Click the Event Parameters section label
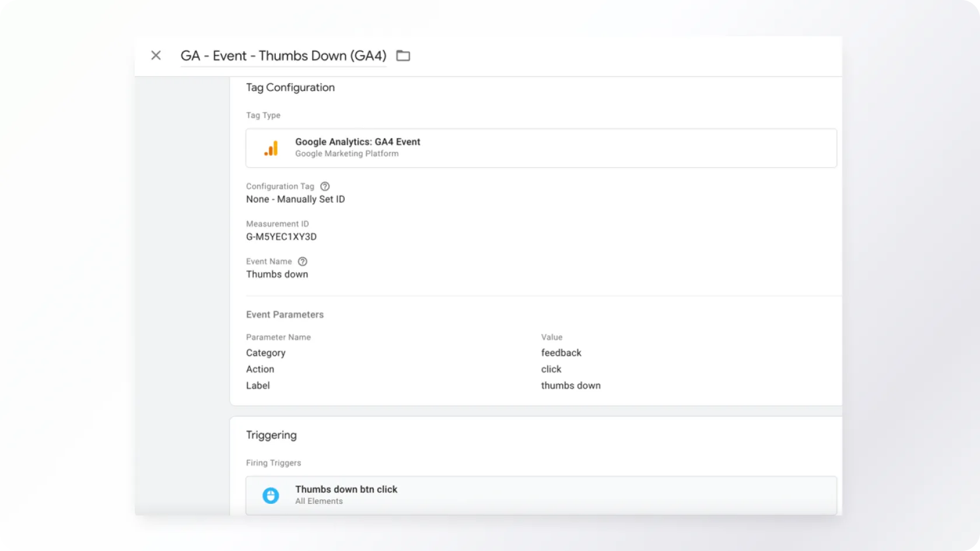Screen dimensions: 980x551 click(x=285, y=315)
